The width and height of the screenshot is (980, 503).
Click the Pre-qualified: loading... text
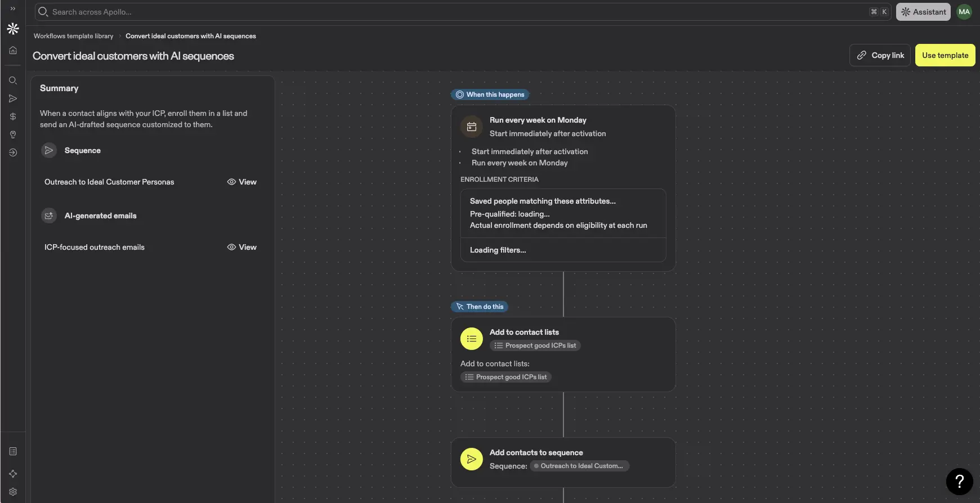pyautogui.click(x=510, y=214)
